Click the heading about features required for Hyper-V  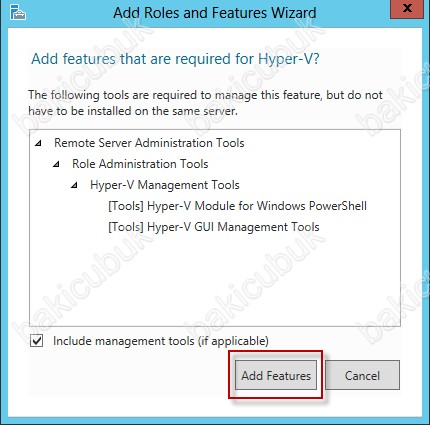point(175,59)
